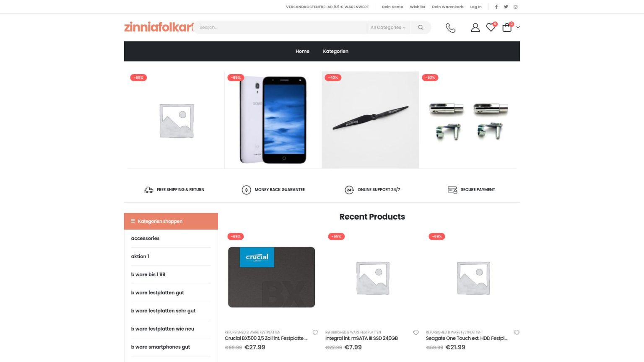Visit the Twitter profile icon
Image resolution: width=644 pixels, height=362 pixels.
coord(506,7)
